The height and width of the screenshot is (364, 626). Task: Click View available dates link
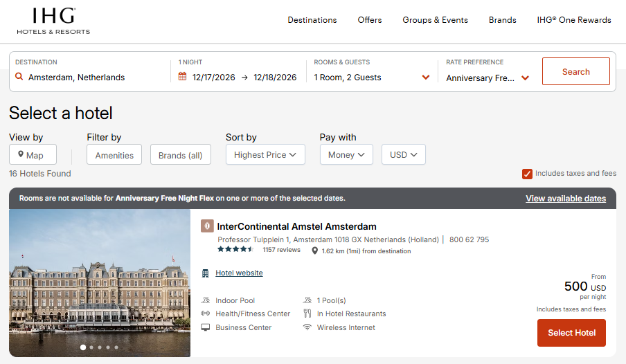tap(566, 199)
